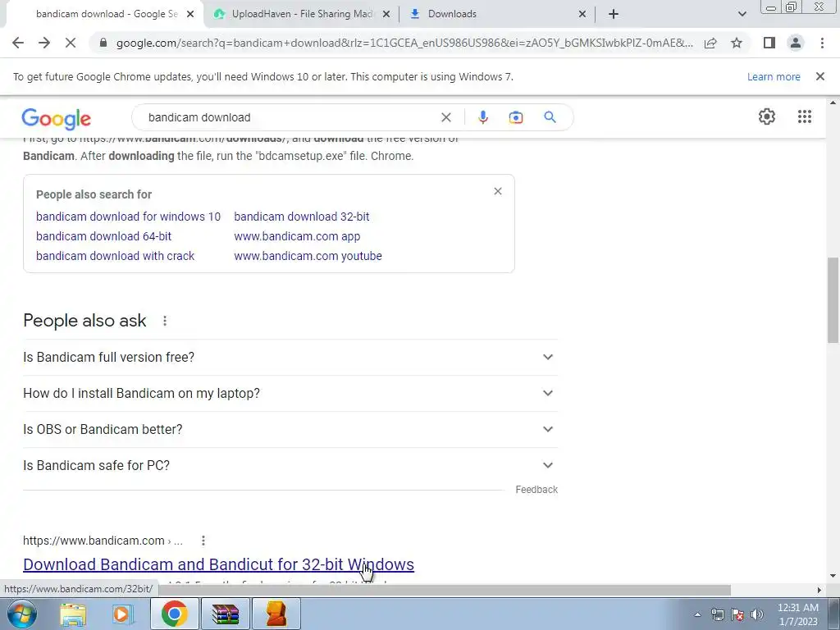The height and width of the screenshot is (630, 840).
Task: Start a voice search with microphone
Action: coord(482,117)
